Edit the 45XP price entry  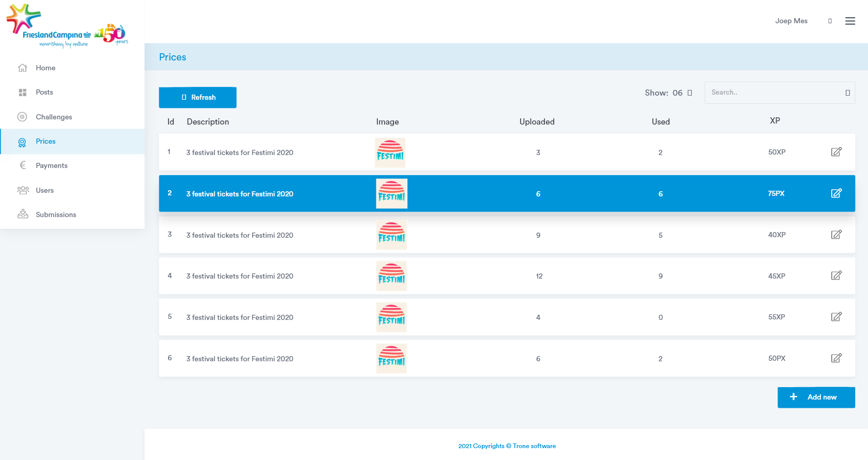pos(836,275)
